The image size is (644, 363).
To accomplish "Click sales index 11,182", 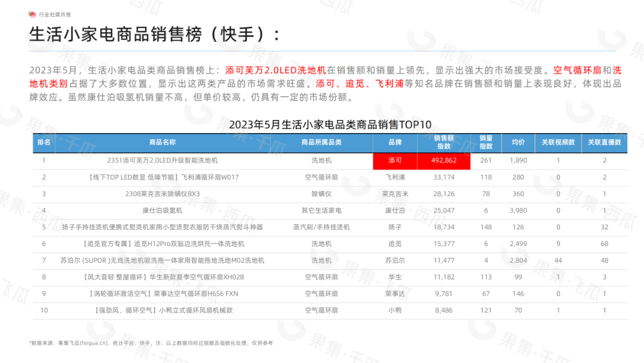I will (444, 277).
